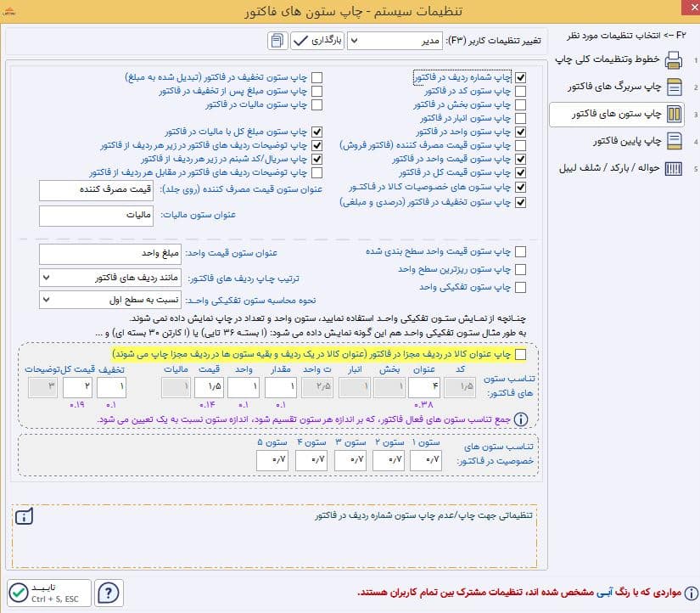The width and height of the screenshot is (700, 613).
Task: Click the ستون ۵ ratio field
Action: pos(272,460)
